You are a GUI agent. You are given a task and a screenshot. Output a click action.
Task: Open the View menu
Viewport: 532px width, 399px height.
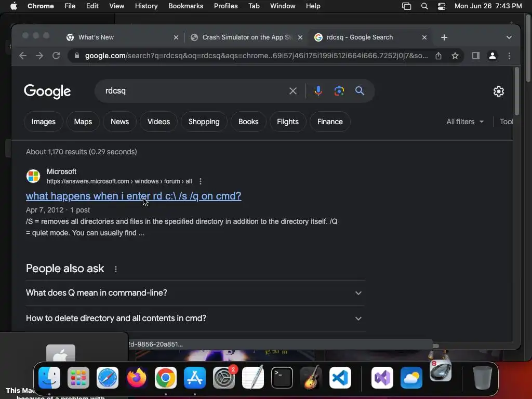pos(116,6)
